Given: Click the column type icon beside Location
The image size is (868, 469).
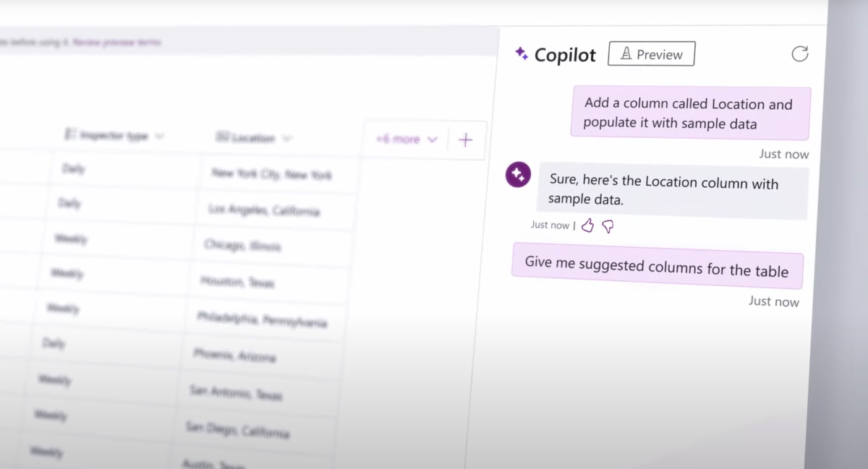Looking at the screenshot, I should 224,137.
